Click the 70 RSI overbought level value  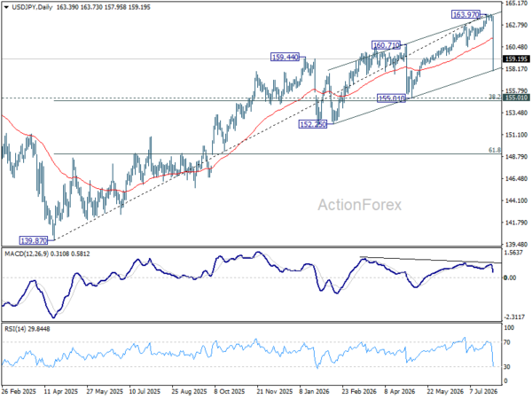pyautogui.click(x=507, y=342)
